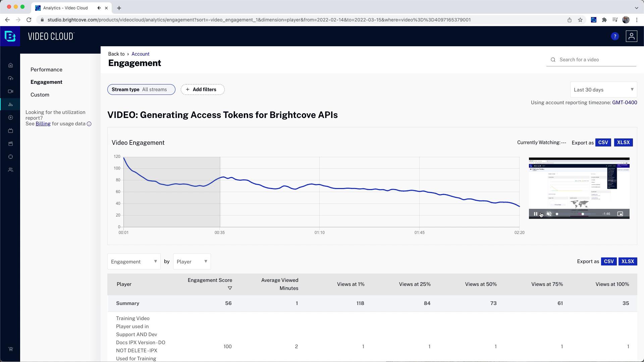Image resolution: width=644 pixels, height=362 pixels.
Task: Open a new browser tab
Action: tap(119, 8)
